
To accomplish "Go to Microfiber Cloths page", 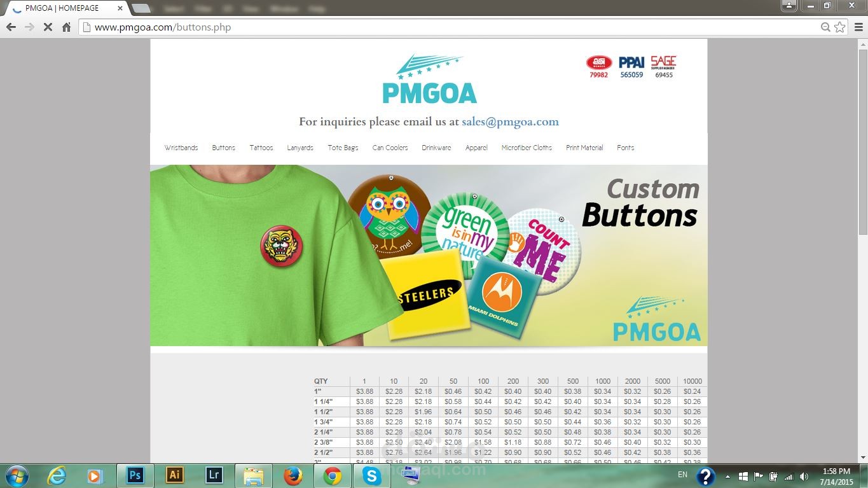I will coord(527,148).
